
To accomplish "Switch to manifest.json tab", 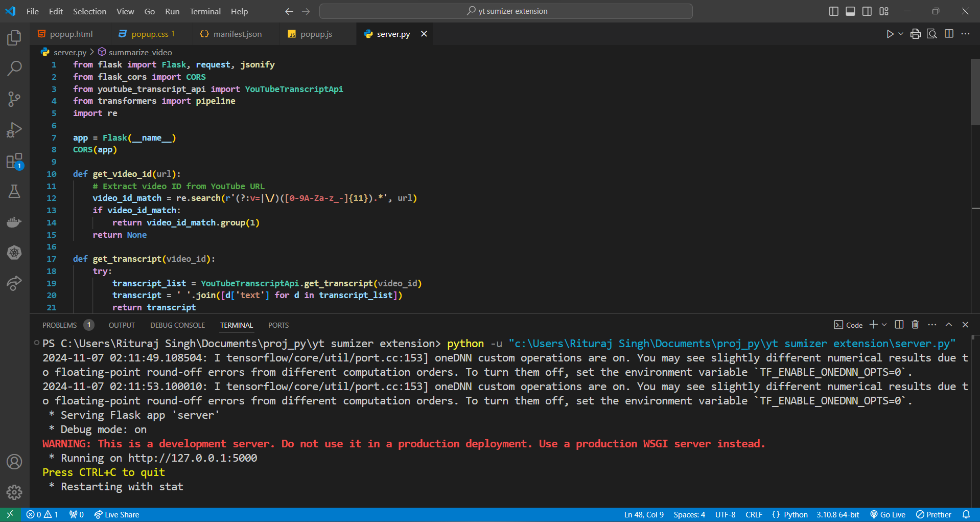I will click(237, 34).
